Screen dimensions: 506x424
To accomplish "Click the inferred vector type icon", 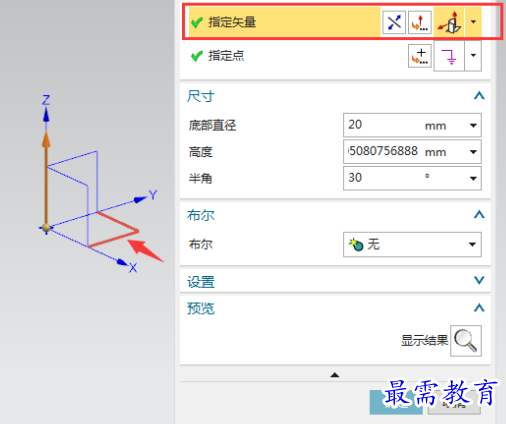I will pyautogui.click(x=449, y=22).
